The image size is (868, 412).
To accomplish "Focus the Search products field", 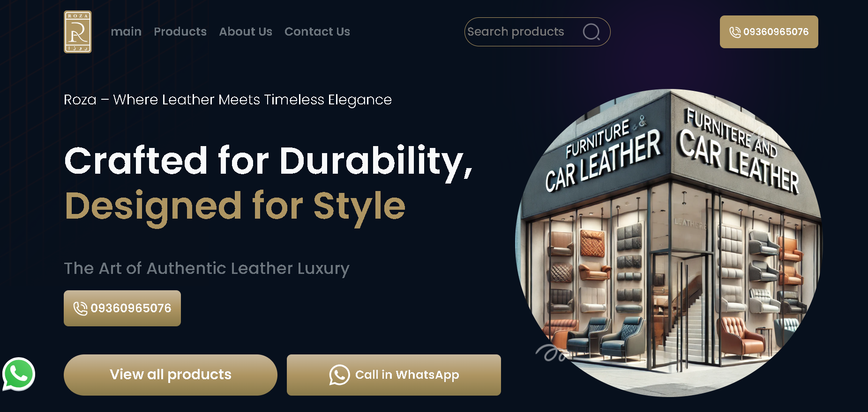I will 537,32.
